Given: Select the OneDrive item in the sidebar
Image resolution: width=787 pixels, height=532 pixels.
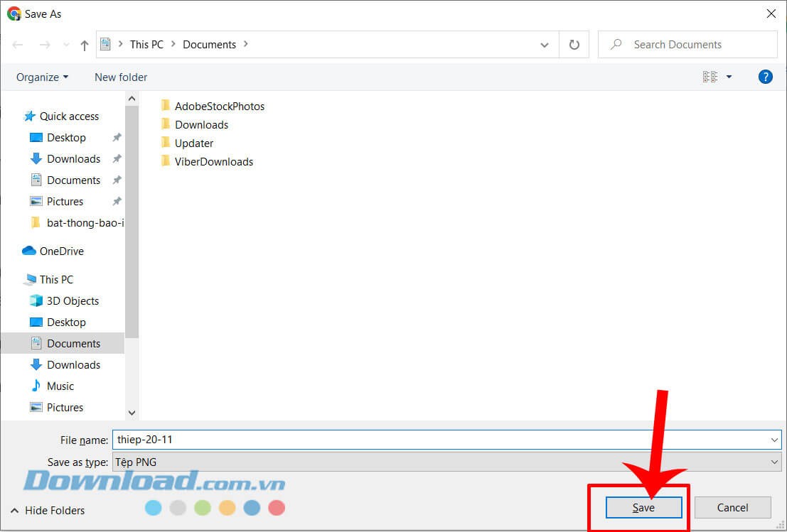Looking at the screenshot, I should click(x=60, y=251).
